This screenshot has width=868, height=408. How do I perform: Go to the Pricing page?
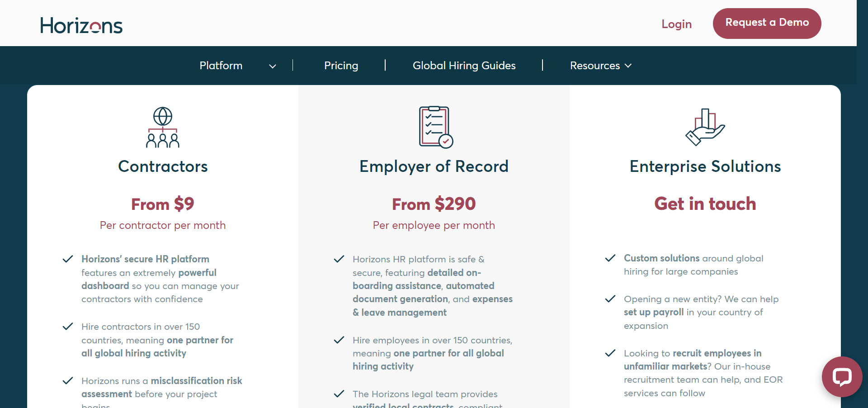click(341, 66)
